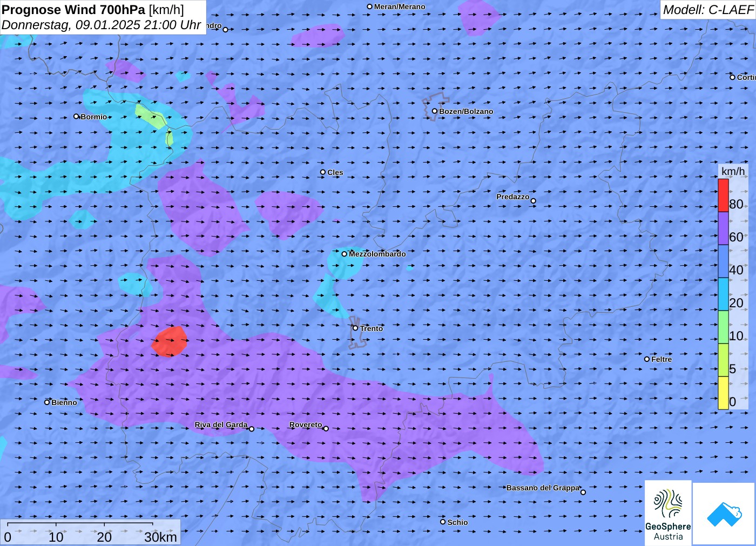
Task: Click the lime 5 km/h legend swatch
Action: pos(723,360)
